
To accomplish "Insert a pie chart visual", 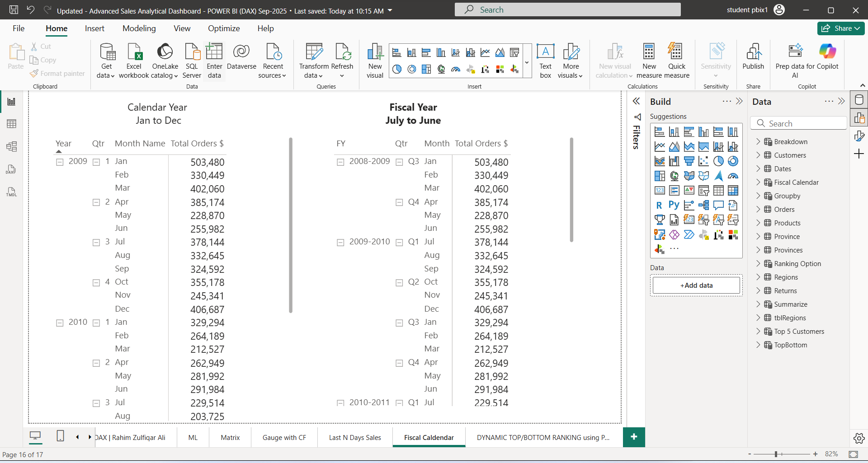I will pyautogui.click(x=397, y=69).
